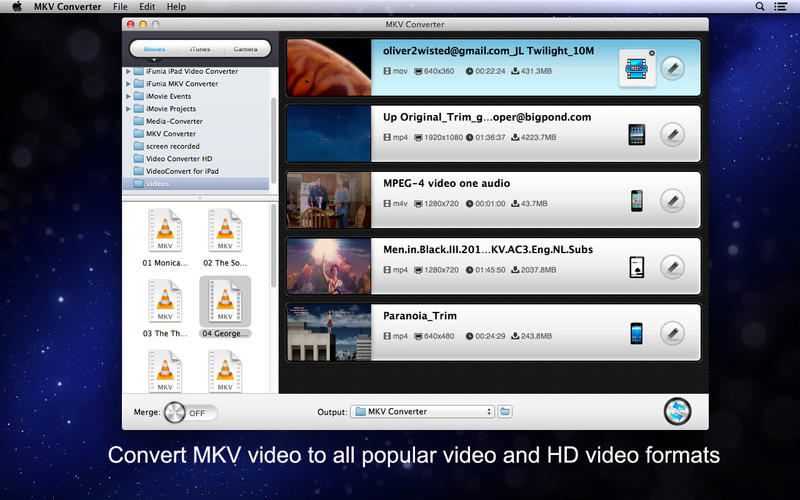
Task: Click the title 'MPEG-4 video one audio'
Action: (x=446, y=183)
